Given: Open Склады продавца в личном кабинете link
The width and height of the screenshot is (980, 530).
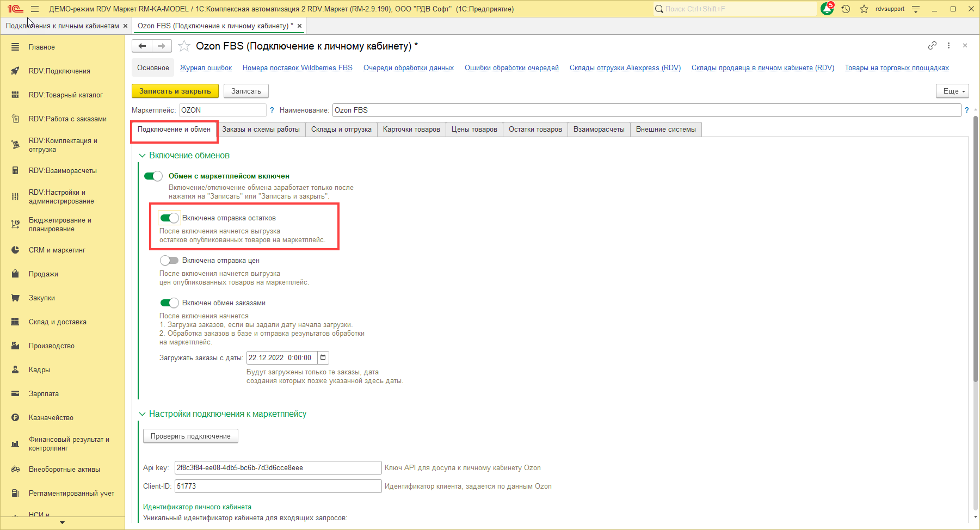Looking at the screenshot, I should click(763, 67).
